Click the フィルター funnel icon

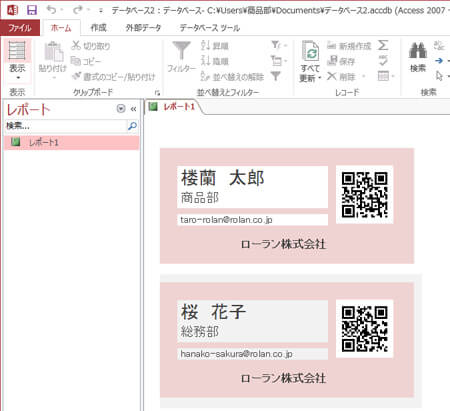pyautogui.click(x=181, y=51)
